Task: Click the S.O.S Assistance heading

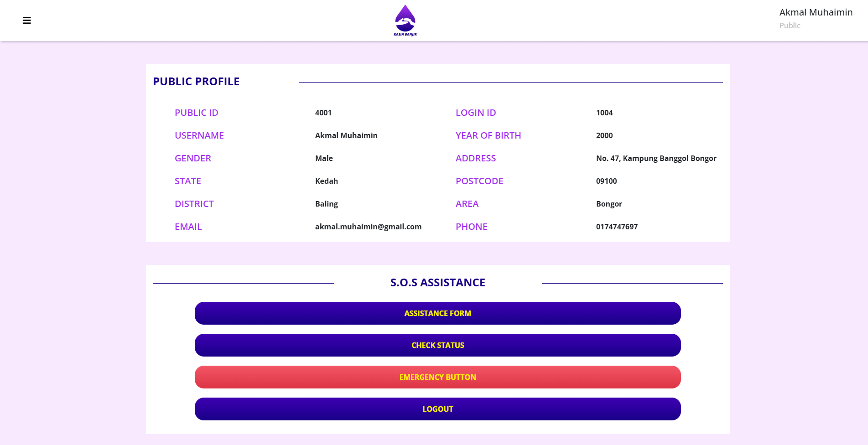Action: coord(437,283)
